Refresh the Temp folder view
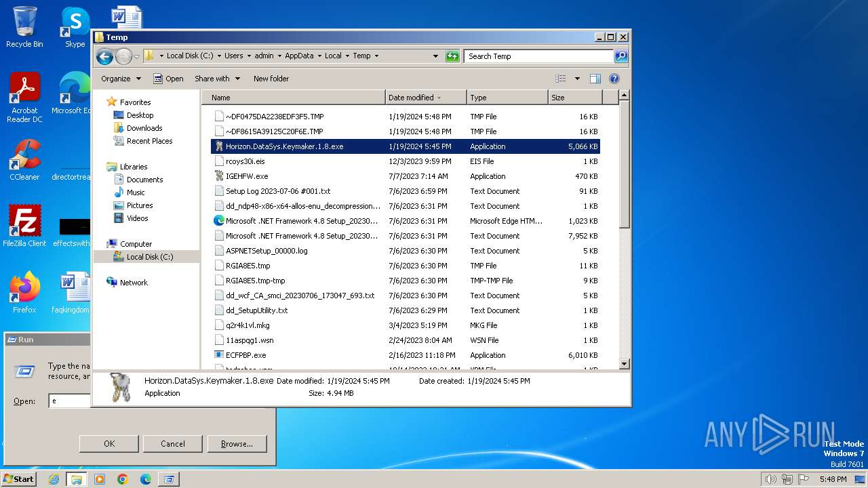 (452, 56)
